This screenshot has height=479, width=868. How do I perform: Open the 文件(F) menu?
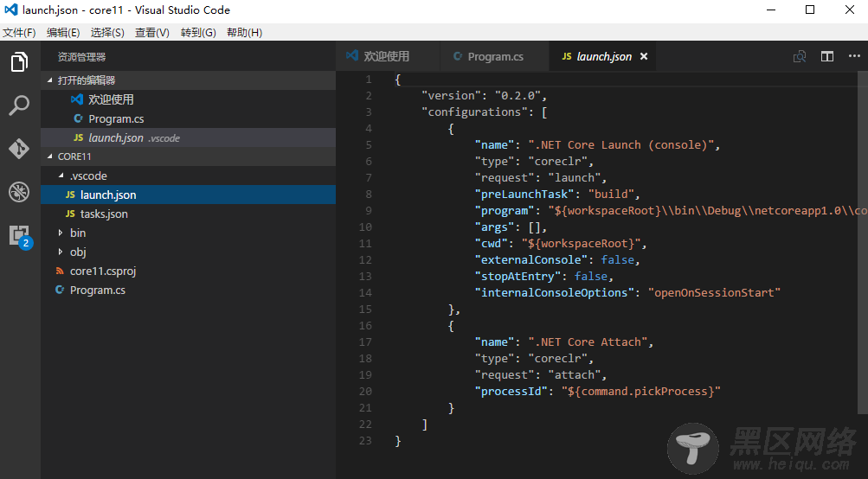pos(19,33)
